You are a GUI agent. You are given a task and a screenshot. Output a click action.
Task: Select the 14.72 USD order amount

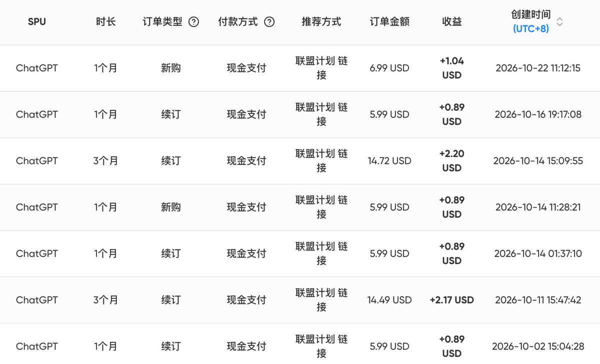click(389, 161)
